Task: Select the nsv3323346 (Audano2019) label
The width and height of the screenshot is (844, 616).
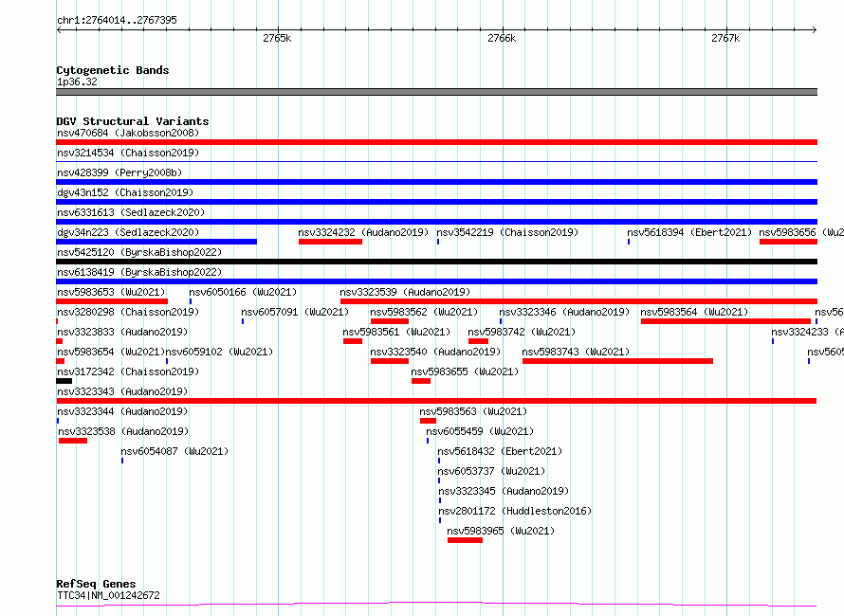Action: (x=564, y=312)
